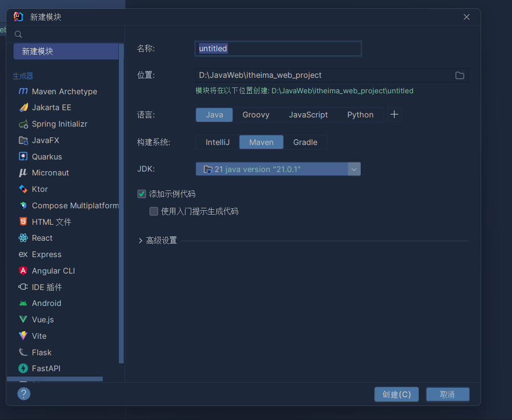Screen dimensions: 512x420
Task: Click the JavaFX generator icon
Action: [x=23, y=140]
